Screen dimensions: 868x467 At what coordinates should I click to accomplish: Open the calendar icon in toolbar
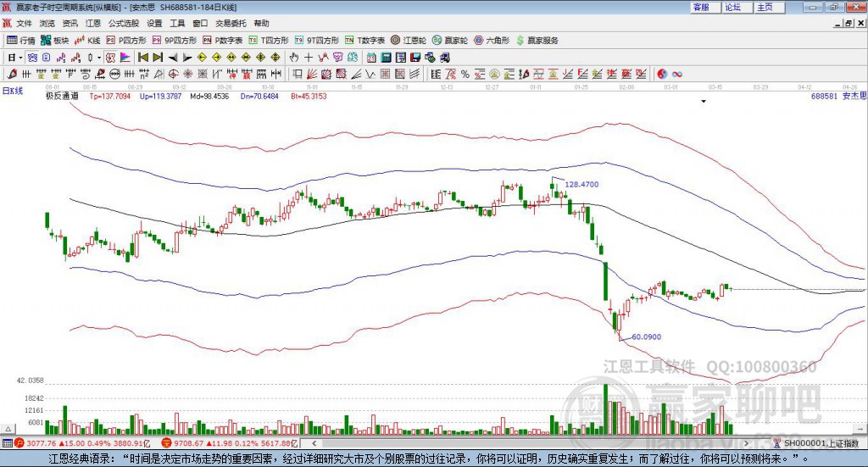point(371,57)
